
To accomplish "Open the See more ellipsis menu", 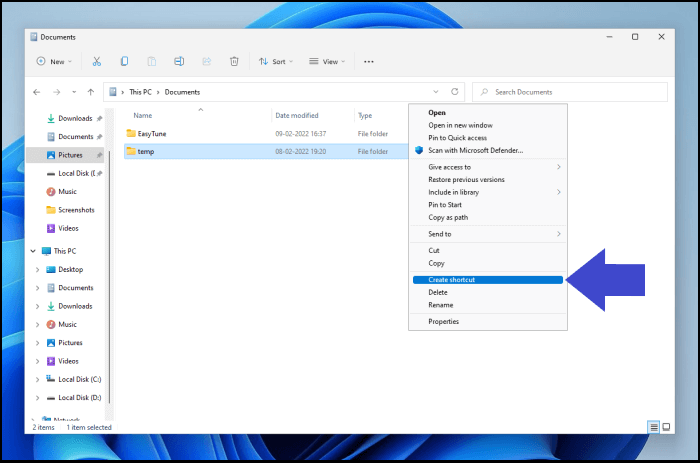I will [368, 61].
